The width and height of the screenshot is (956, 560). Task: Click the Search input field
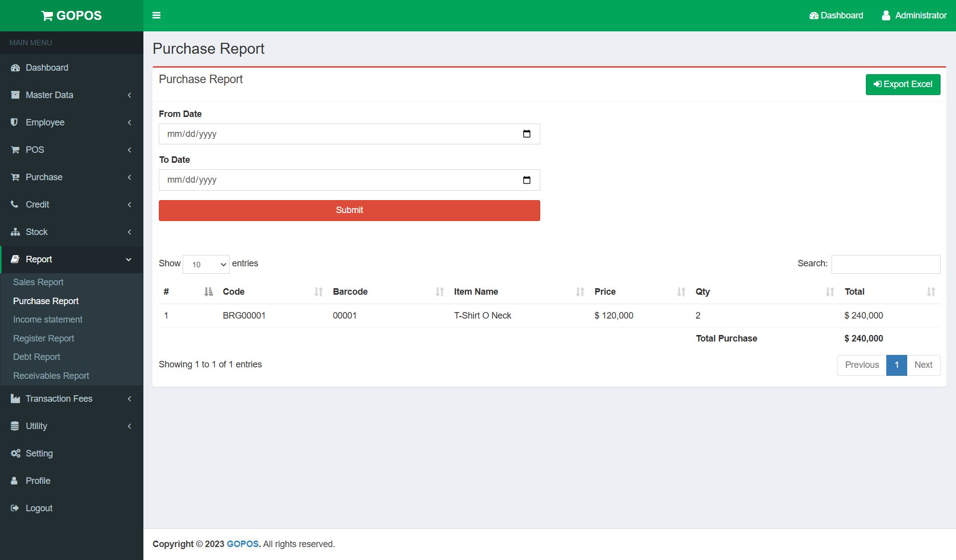[x=885, y=264]
